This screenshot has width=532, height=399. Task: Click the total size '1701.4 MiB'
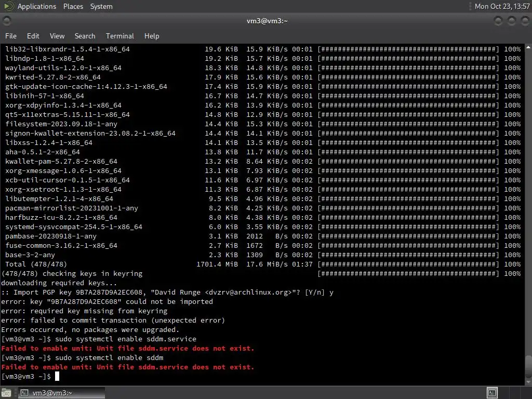click(217, 264)
